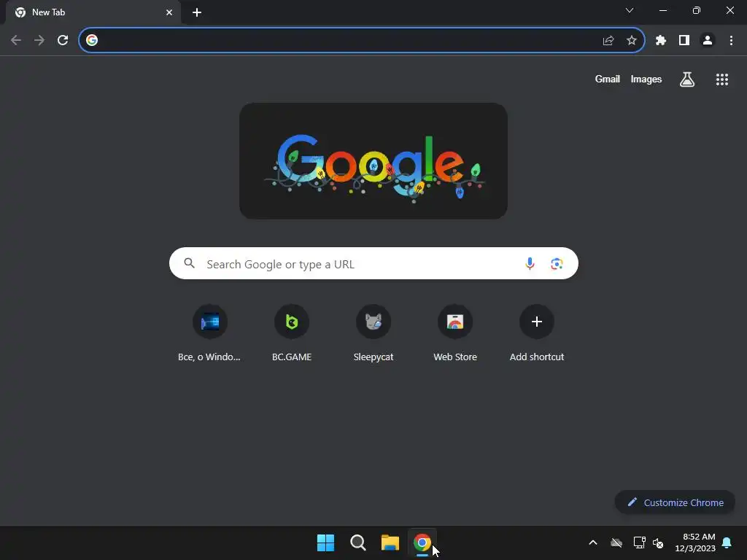Click magnifier icon in Google search box
This screenshot has height=560, width=747.
click(190, 262)
